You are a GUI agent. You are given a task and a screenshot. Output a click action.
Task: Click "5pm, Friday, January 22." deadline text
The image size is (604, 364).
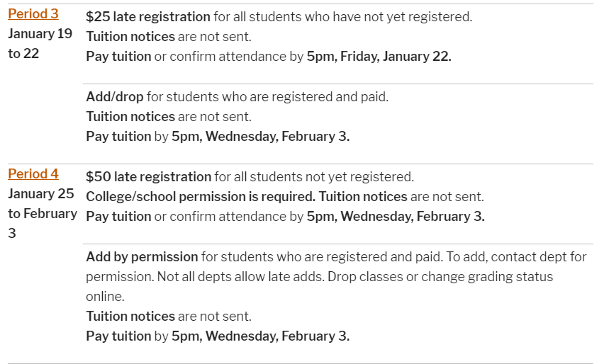(x=379, y=56)
